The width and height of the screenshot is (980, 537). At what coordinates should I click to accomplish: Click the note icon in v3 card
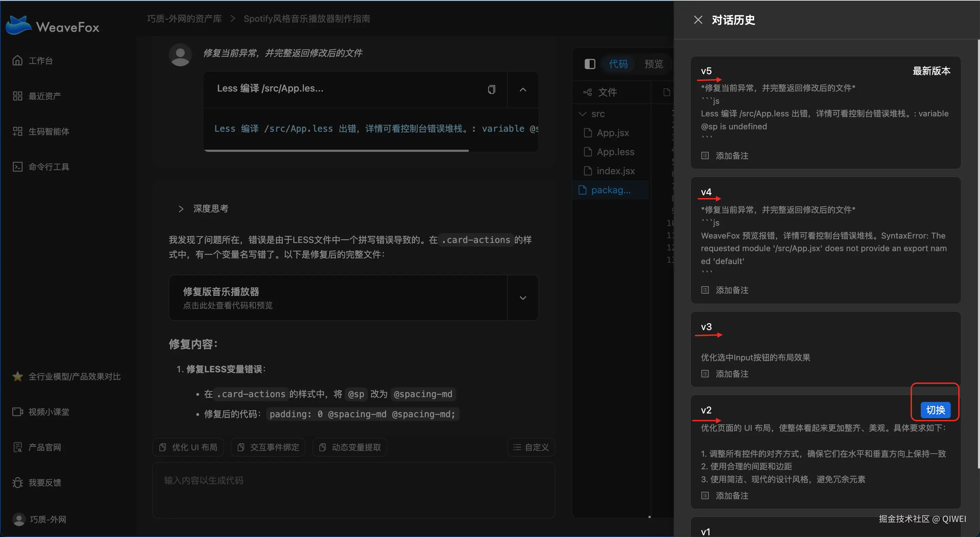coord(705,374)
